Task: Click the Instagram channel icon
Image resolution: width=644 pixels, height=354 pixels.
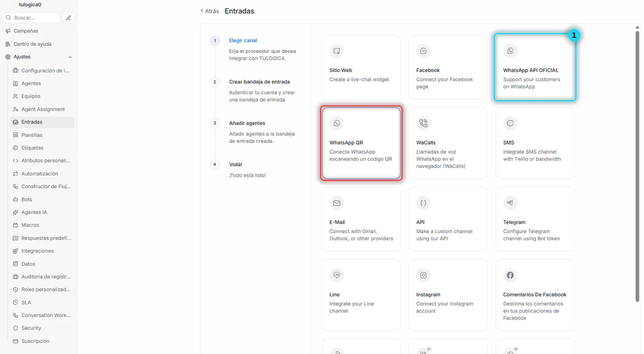Action: point(423,275)
